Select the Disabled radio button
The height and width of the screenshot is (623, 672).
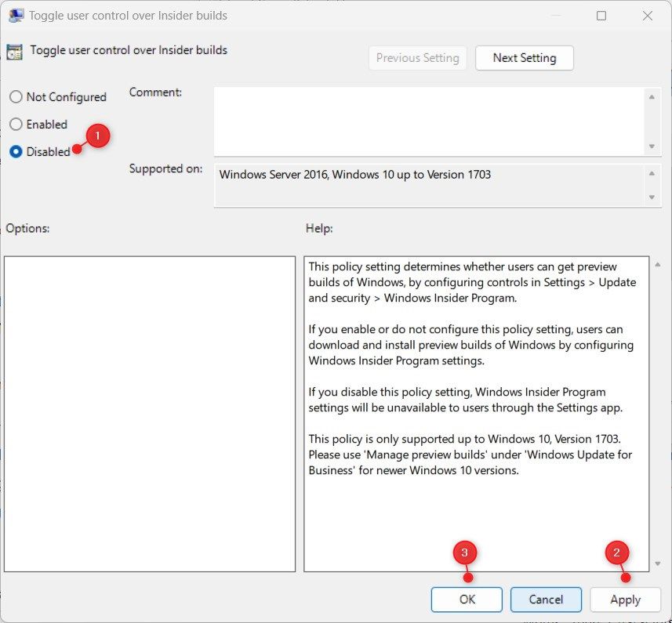(14, 151)
